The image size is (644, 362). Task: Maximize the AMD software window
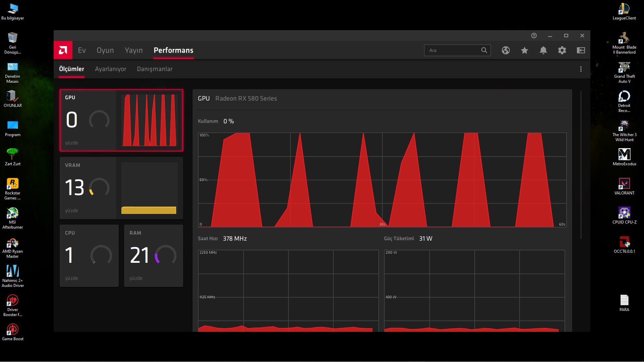point(566,36)
